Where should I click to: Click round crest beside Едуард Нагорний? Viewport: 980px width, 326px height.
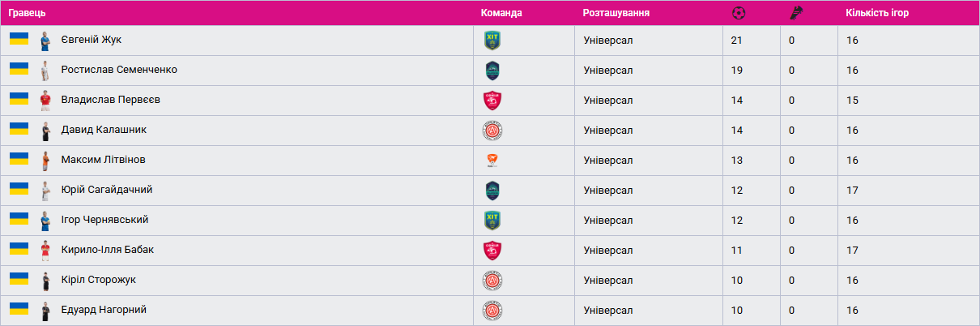(x=492, y=310)
